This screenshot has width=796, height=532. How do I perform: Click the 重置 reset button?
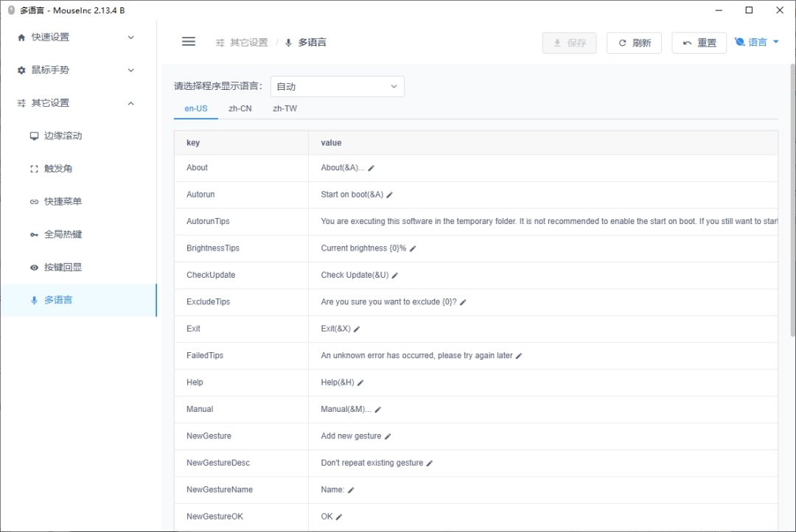point(699,43)
